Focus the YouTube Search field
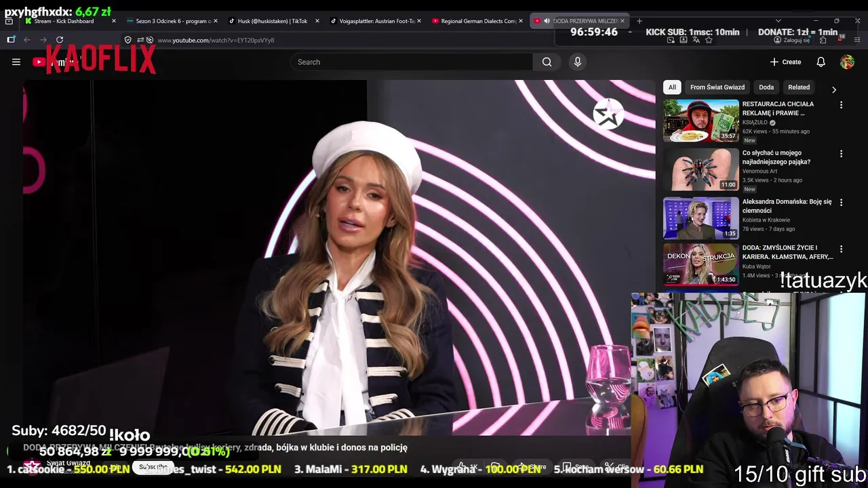 [x=412, y=62]
